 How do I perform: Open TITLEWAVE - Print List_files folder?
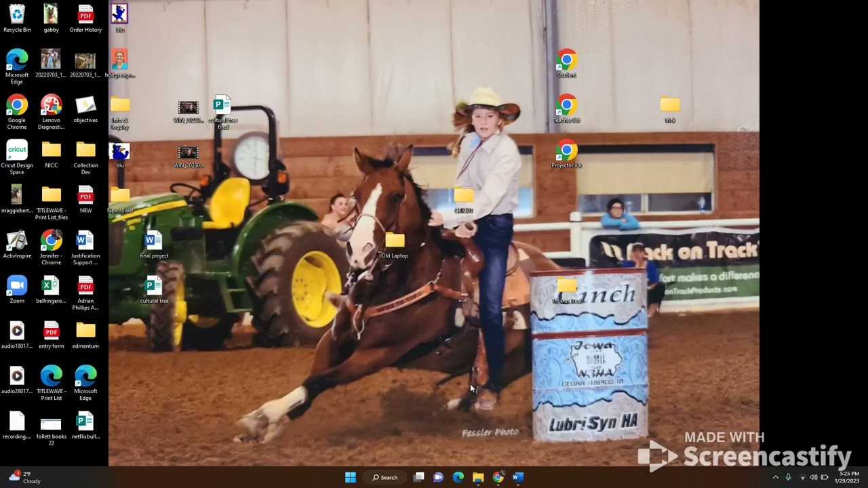coord(51,202)
